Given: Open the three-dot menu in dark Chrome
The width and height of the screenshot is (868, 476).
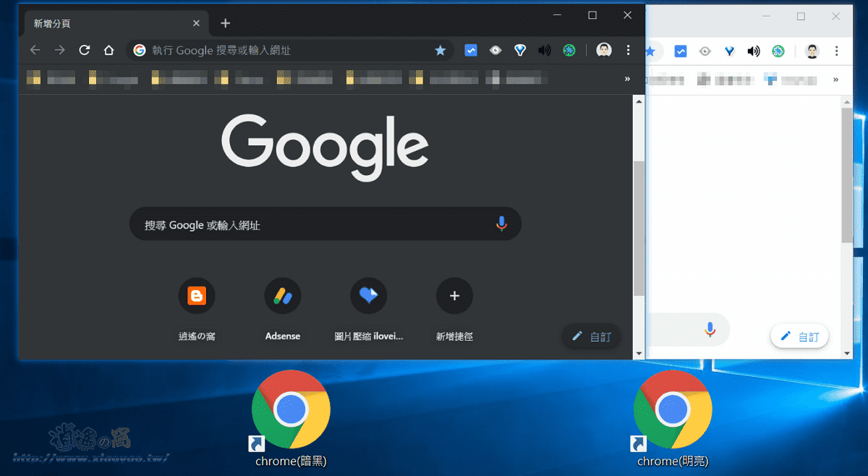Looking at the screenshot, I should click(628, 50).
